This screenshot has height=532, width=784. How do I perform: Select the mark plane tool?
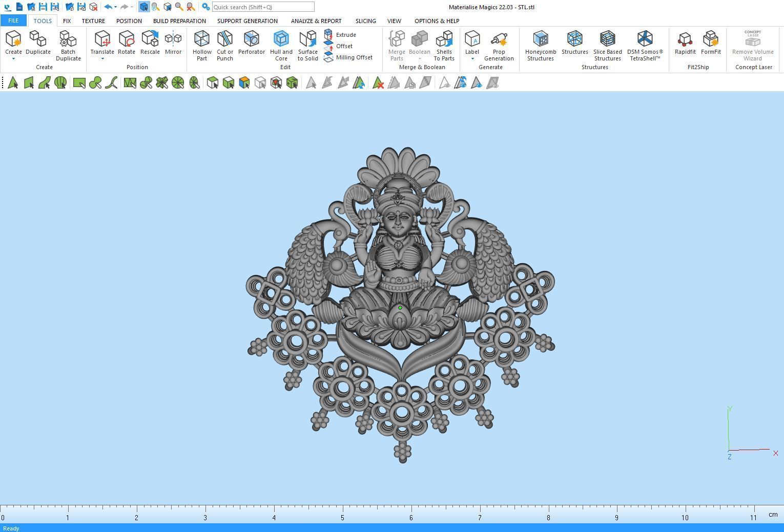pyautogui.click(x=29, y=82)
